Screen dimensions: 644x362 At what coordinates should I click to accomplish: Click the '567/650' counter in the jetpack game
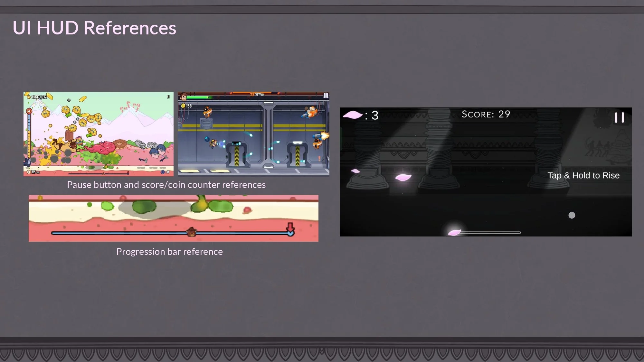click(260, 95)
